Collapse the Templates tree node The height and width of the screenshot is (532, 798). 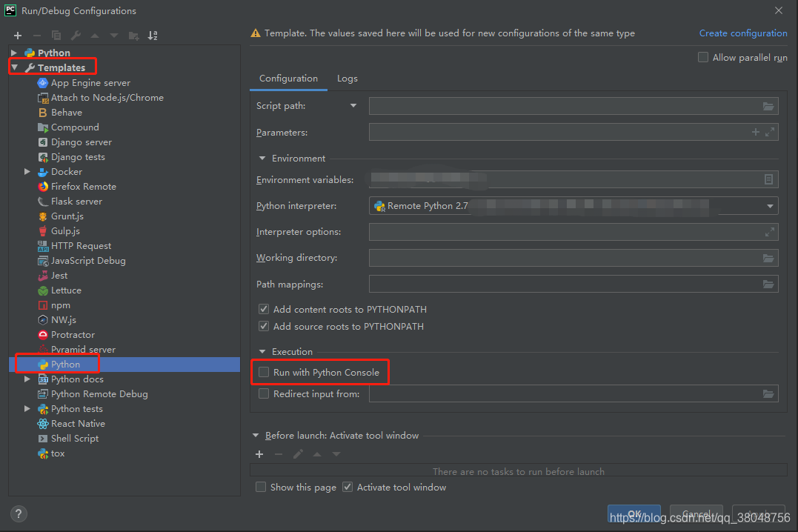click(x=15, y=67)
